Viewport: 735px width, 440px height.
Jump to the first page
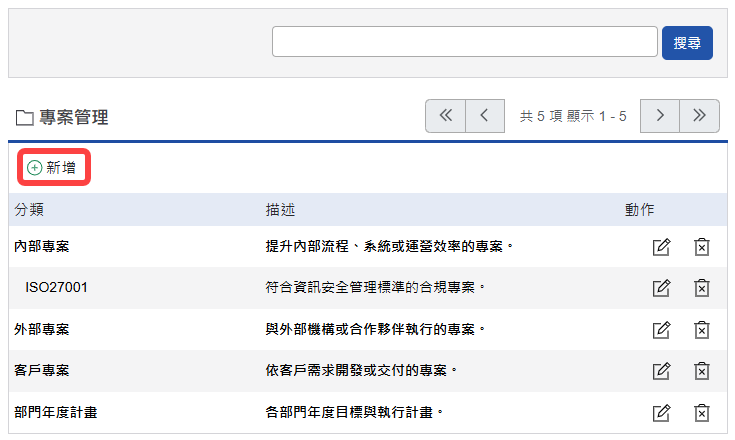point(445,116)
